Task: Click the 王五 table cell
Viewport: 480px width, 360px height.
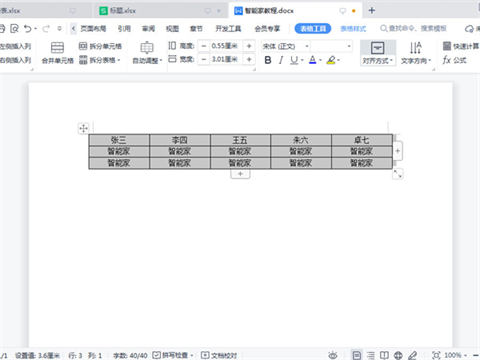Action: (x=240, y=140)
